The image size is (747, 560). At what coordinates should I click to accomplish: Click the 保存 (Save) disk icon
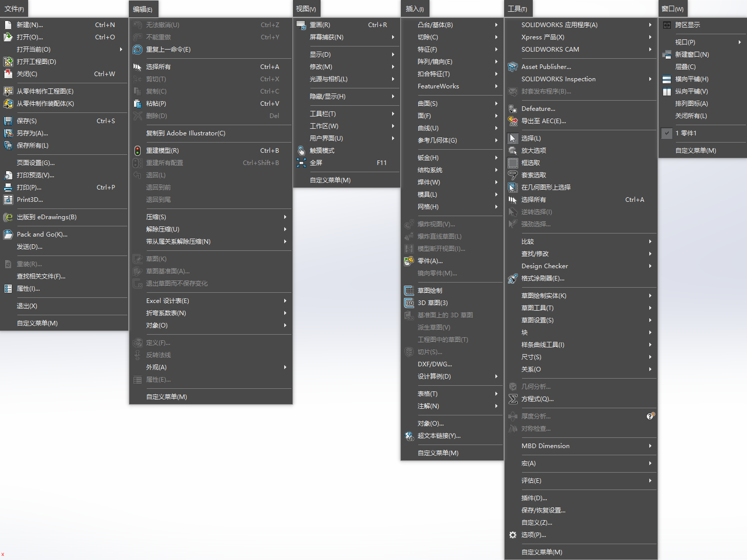[x=8, y=121]
